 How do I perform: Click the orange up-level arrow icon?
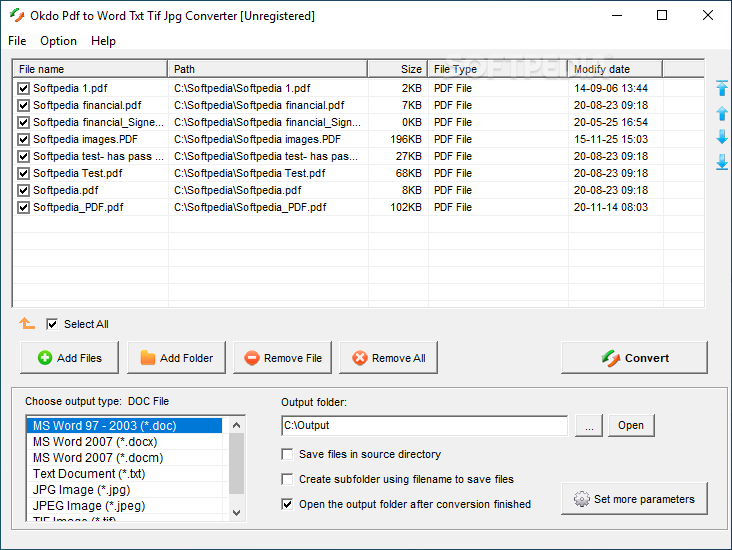(27, 324)
